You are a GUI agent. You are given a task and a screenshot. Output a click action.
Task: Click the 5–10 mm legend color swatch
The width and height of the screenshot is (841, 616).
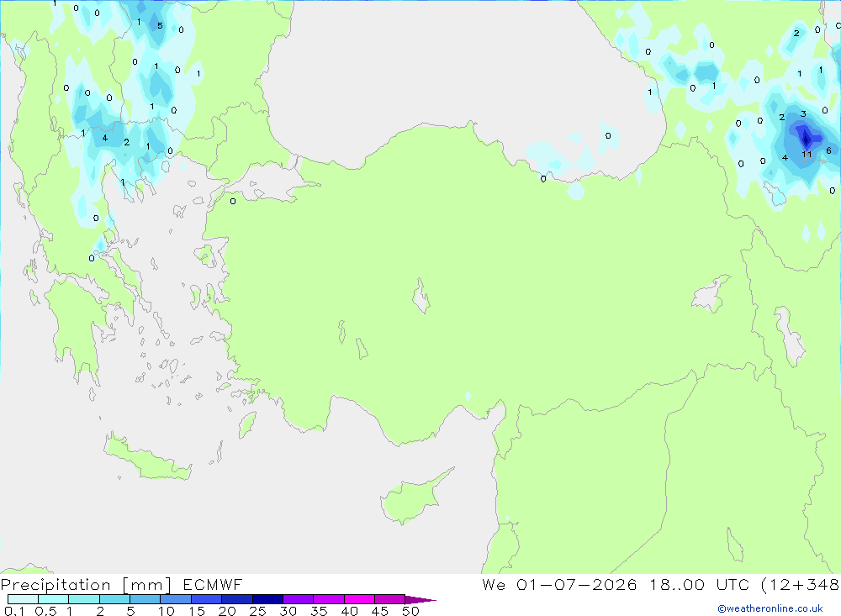145,599
